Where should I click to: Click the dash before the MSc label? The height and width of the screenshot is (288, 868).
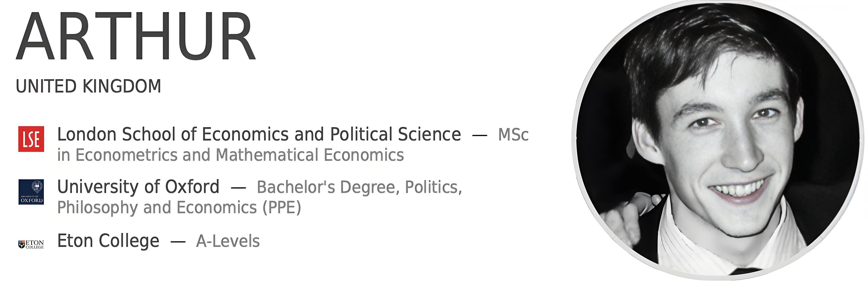pyautogui.click(x=480, y=136)
